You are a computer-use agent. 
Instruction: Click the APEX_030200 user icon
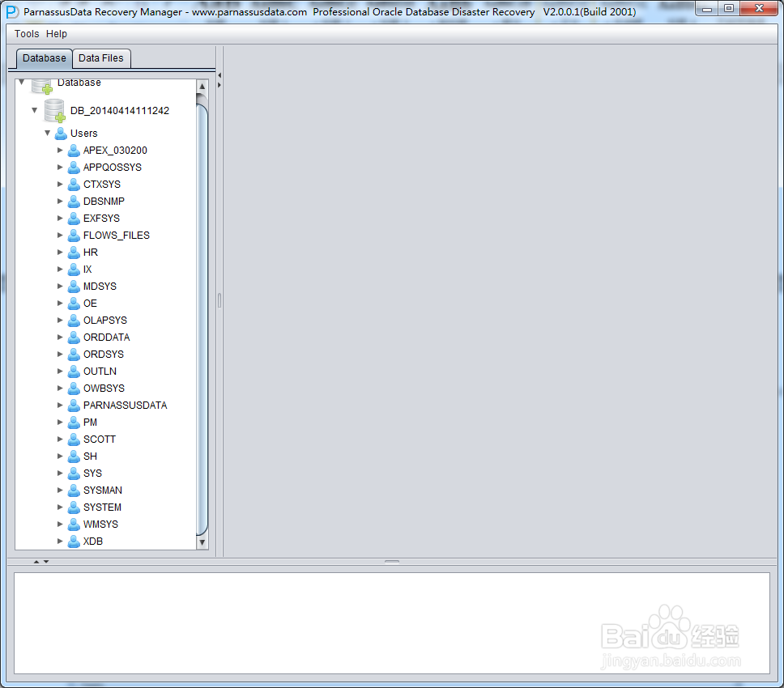pyautogui.click(x=74, y=151)
